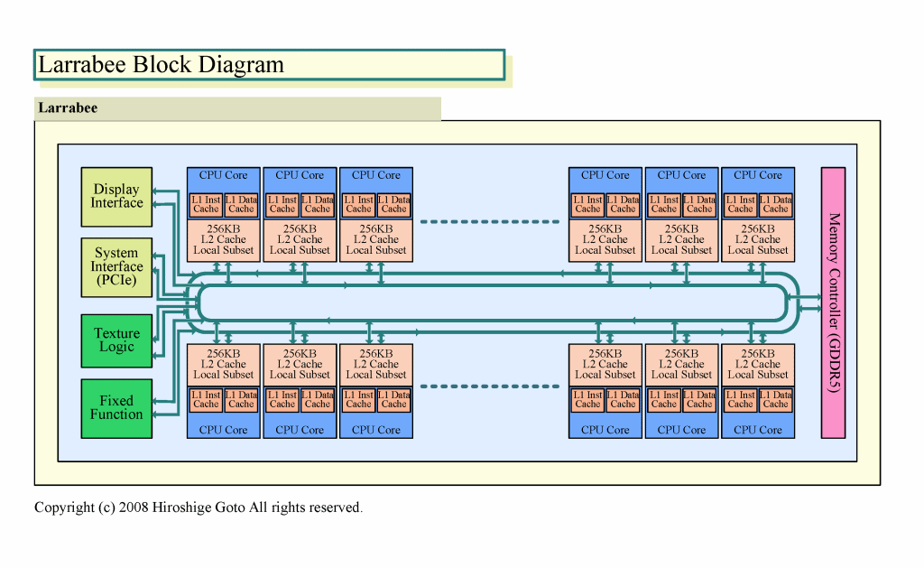Image resolution: width=924 pixels, height=568 pixels.
Task: Click "CPU Core" label of bottom-row leftmost core
Action: pos(224,430)
